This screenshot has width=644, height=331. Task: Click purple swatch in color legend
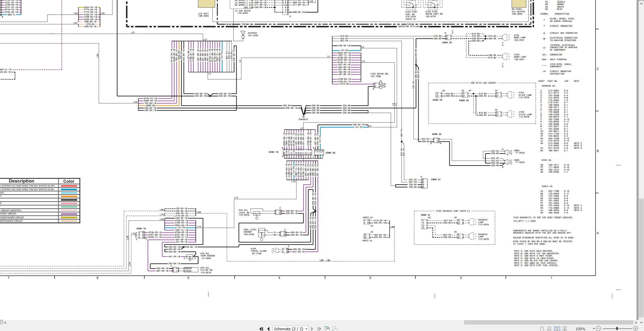69,214
